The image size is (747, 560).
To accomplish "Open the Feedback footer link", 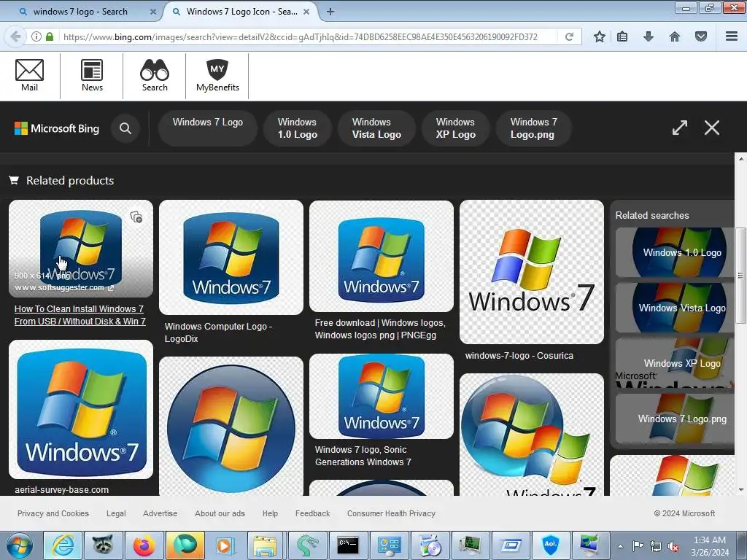I will [312, 513].
